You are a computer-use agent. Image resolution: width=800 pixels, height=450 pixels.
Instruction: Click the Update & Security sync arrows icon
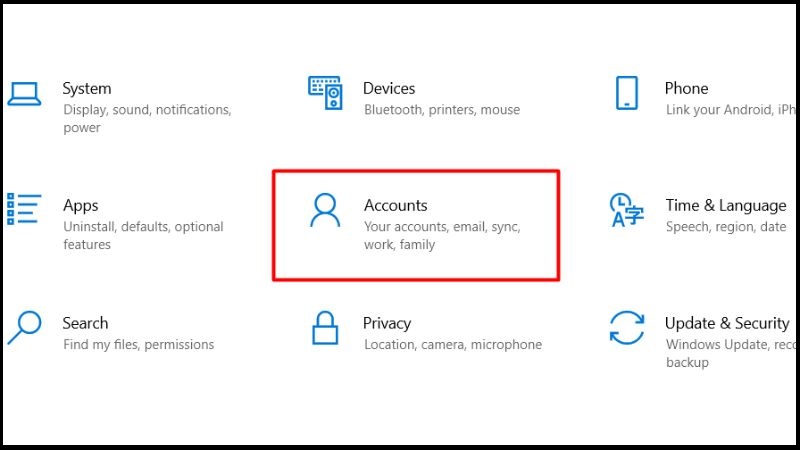627,328
